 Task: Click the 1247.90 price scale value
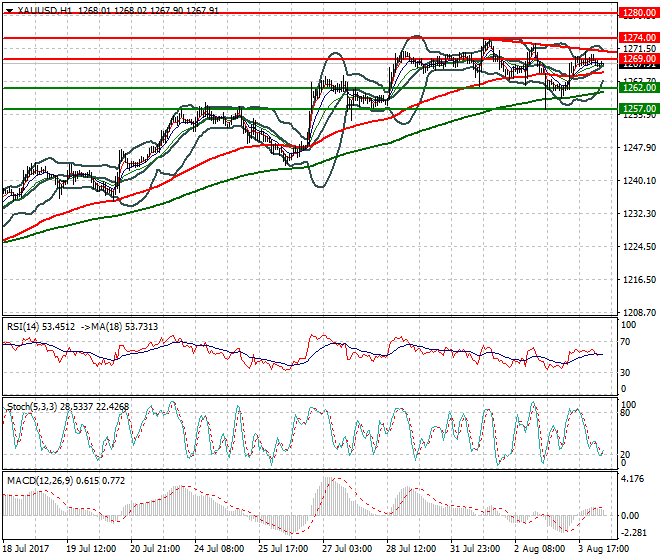[x=639, y=147]
